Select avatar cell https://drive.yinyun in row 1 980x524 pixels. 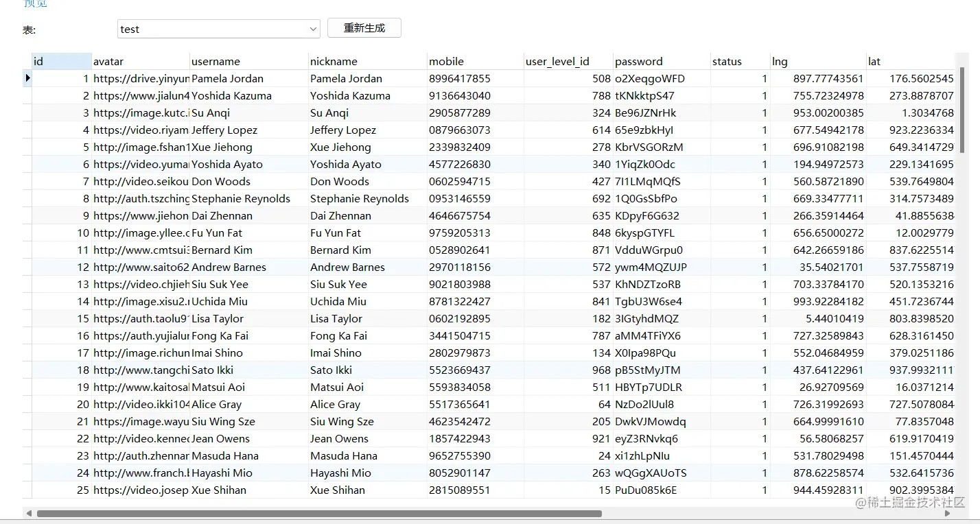pyautogui.click(x=141, y=78)
